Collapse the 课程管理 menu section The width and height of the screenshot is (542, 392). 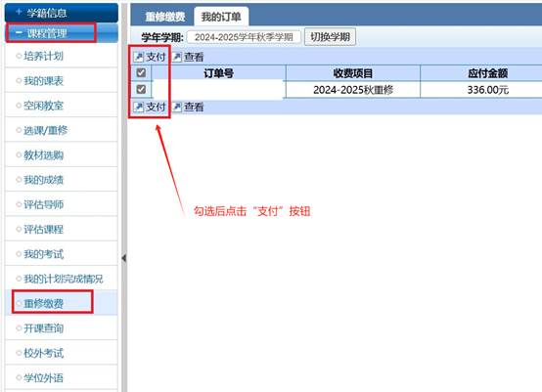point(62,33)
